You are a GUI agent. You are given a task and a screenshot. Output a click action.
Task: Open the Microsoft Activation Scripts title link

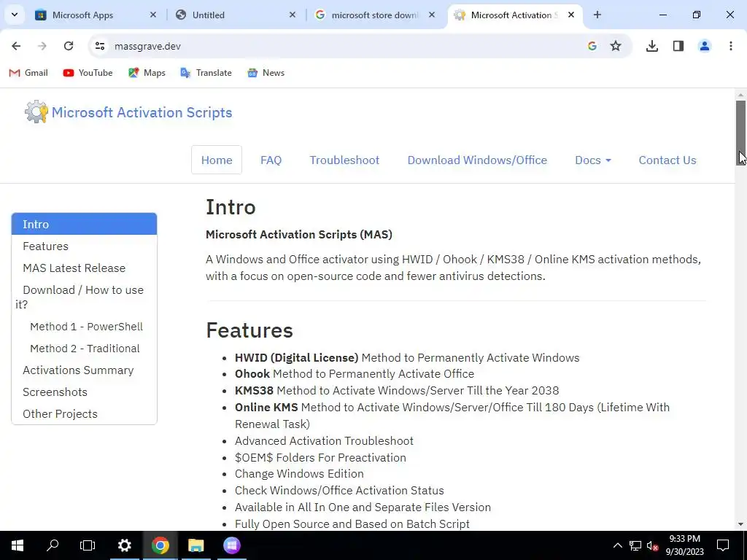click(142, 112)
